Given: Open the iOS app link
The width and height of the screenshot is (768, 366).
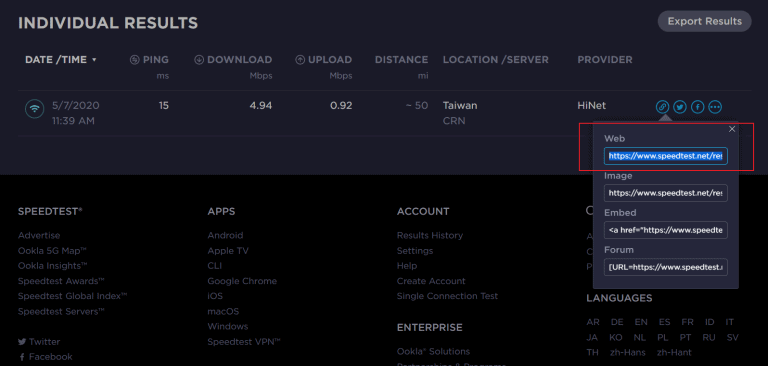Looking at the screenshot, I should (x=215, y=296).
